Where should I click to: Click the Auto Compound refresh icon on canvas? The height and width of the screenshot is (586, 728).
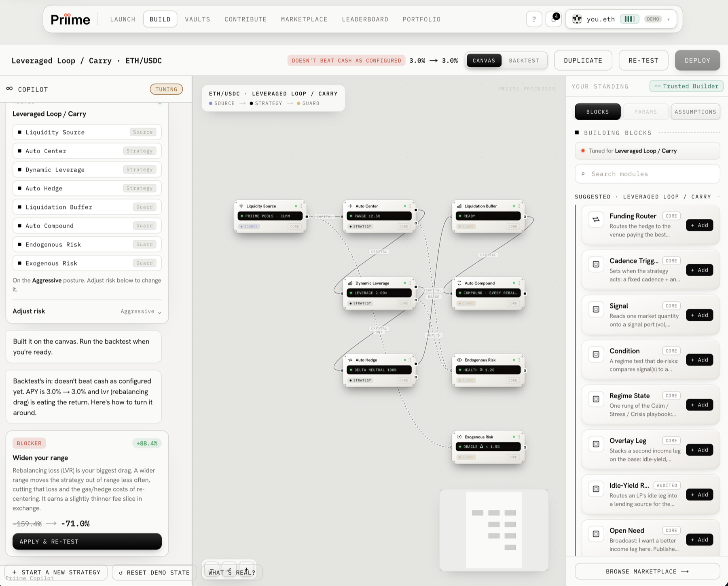point(459,283)
